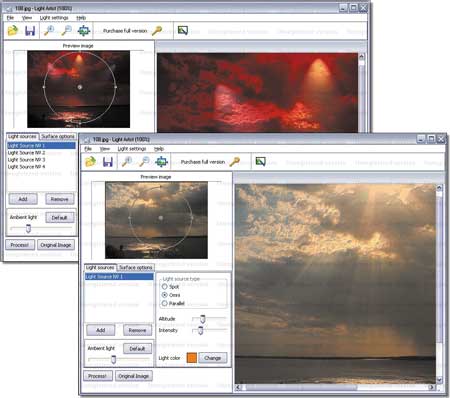Click front window horizontal scrollbar left arrow
The width and height of the screenshot is (450, 398).
coord(239,387)
